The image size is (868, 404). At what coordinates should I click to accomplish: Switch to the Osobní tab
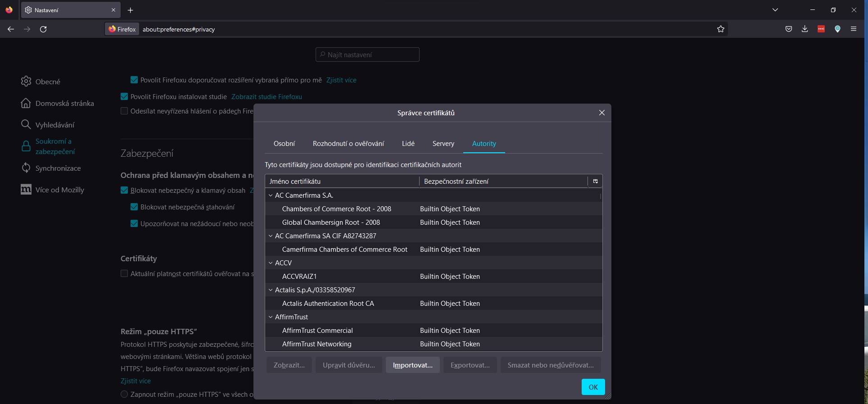[284, 144]
